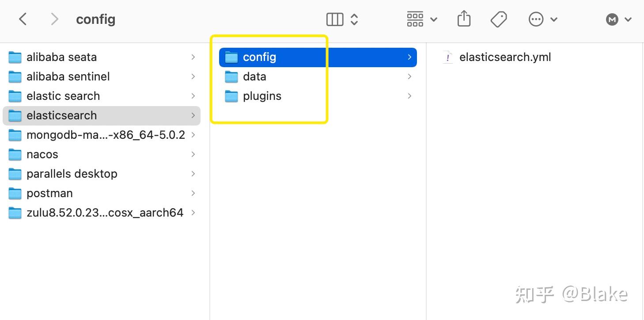Expand the data folder using its chevron
Screen dimensions: 644x320
[x=409, y=76]
